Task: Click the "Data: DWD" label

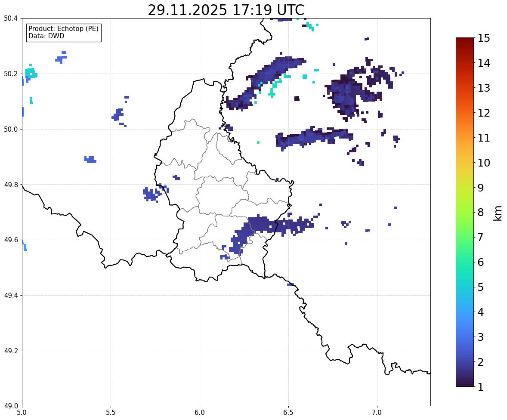Action: click(x=46, y=36)
